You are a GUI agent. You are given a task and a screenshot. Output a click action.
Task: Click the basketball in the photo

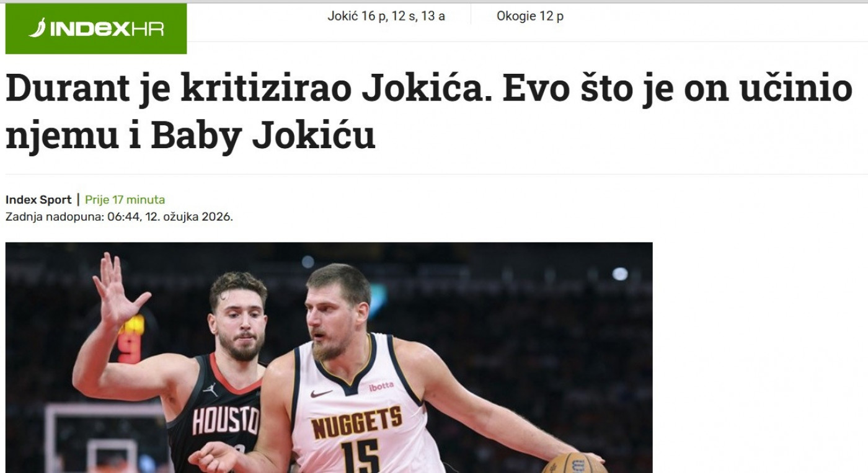pyautogui.click(x=574, y=464)
